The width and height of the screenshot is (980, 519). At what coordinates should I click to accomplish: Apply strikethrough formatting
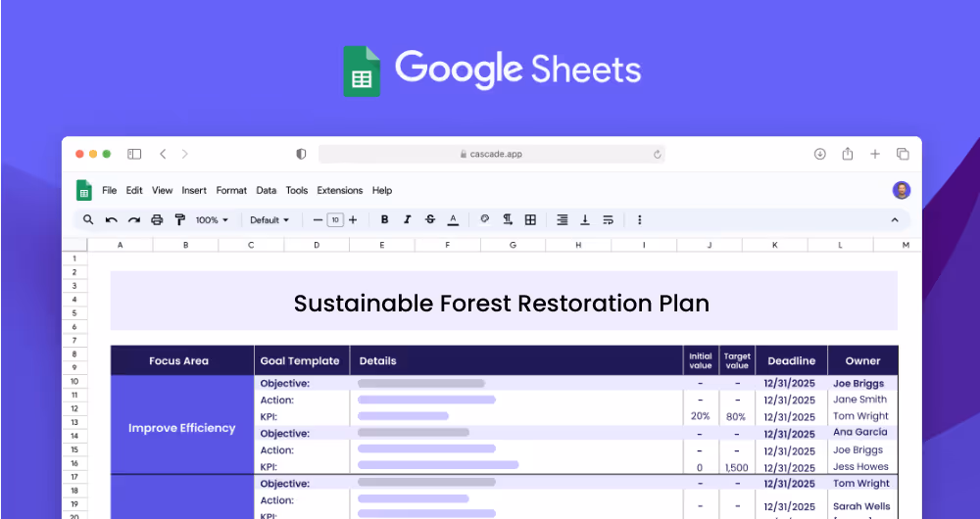(430, 220)
